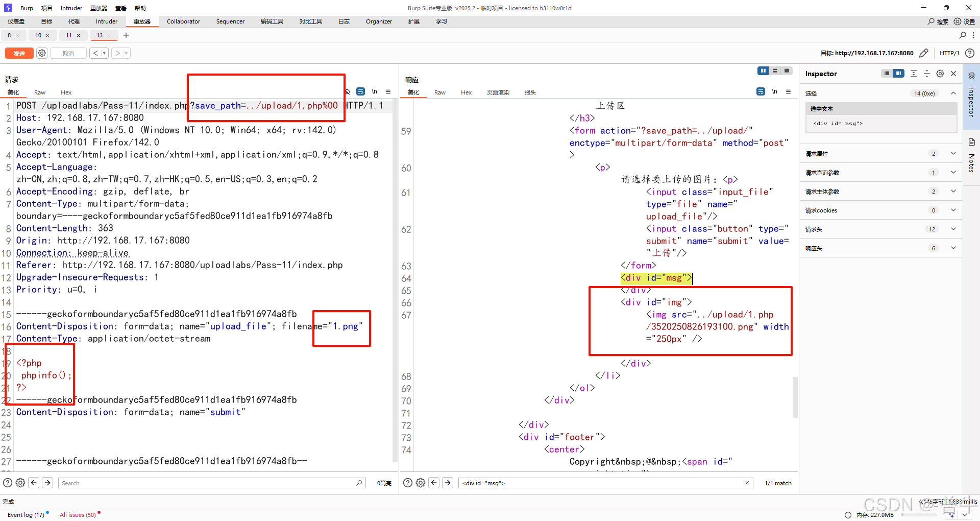Toggle response non-printable \n characters
The height and width of the screenshot is (521, 980).
tap(774, 91)
